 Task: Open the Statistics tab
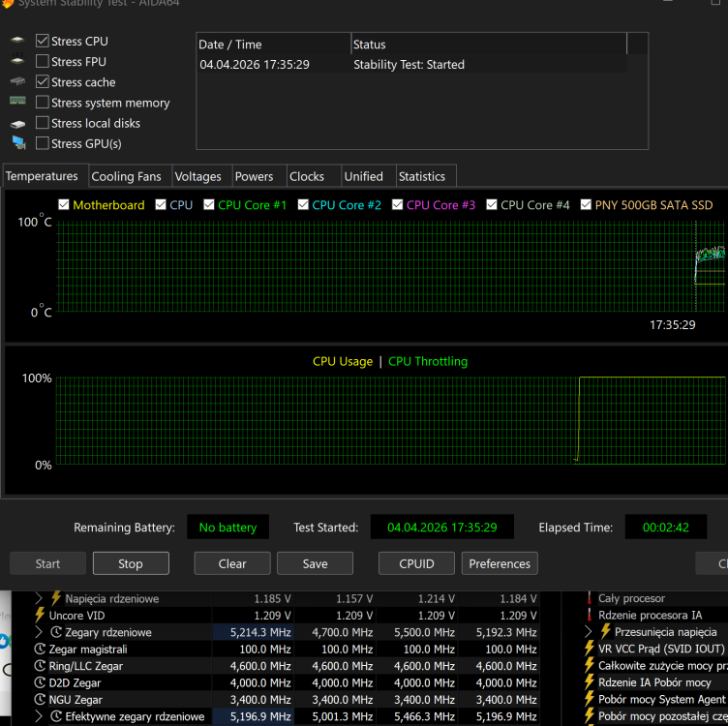[x=422, y=176]
